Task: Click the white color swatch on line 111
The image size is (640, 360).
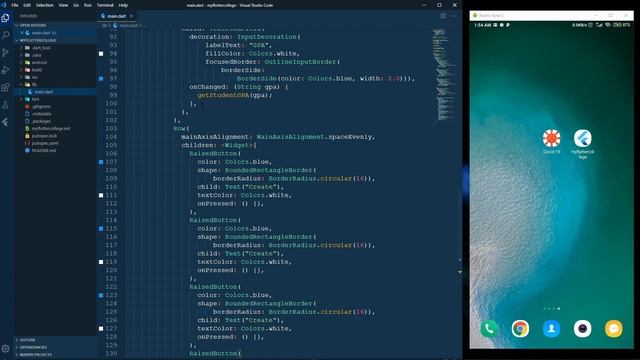Action: click(x=101, y=195)
